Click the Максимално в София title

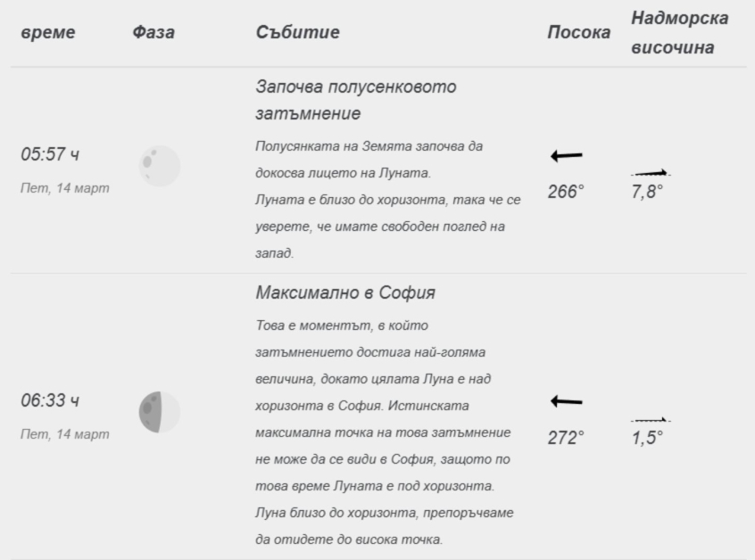[x=345, y=292]
